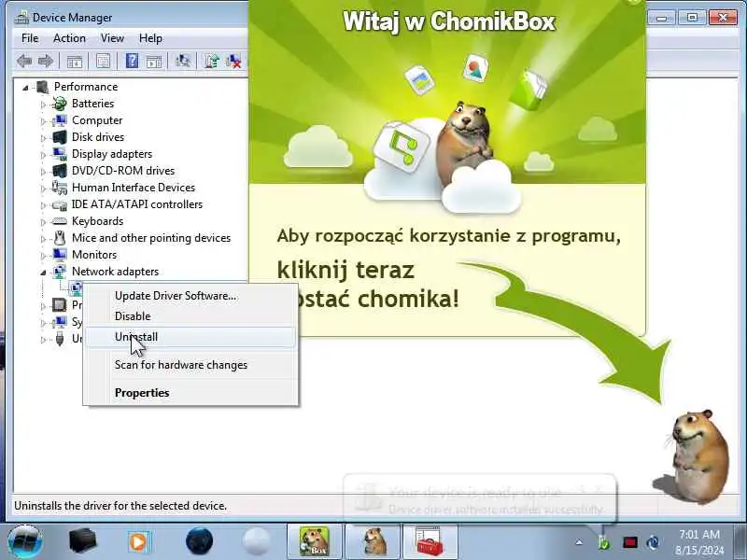The image size is (747, 560).
Task: Click the white sphere pinned taskbar icon
Action: 256,542
